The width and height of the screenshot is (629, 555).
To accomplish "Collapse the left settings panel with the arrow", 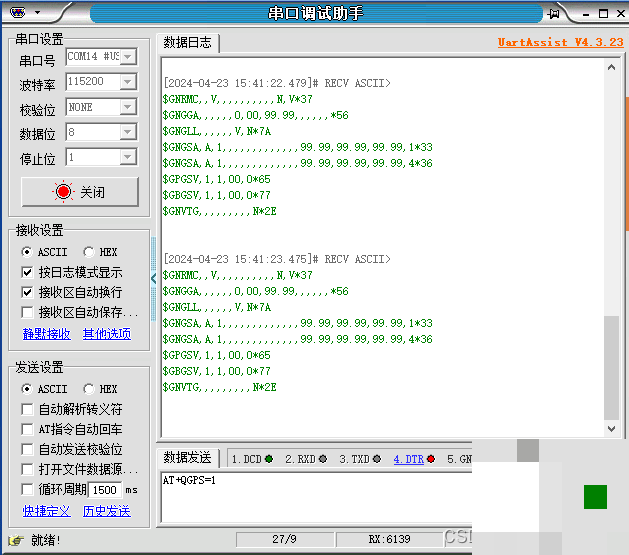I will (x=153, y=278).
